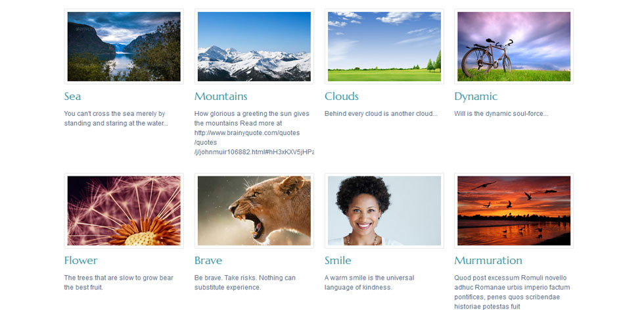The image size is (644, 310).
Task: Open the roaring lioness Brave thumbnail
Action: tap(254, 211)
